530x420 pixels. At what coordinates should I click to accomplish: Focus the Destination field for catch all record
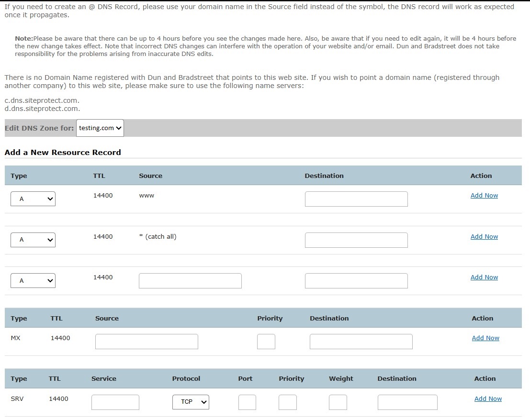[356, 240]
